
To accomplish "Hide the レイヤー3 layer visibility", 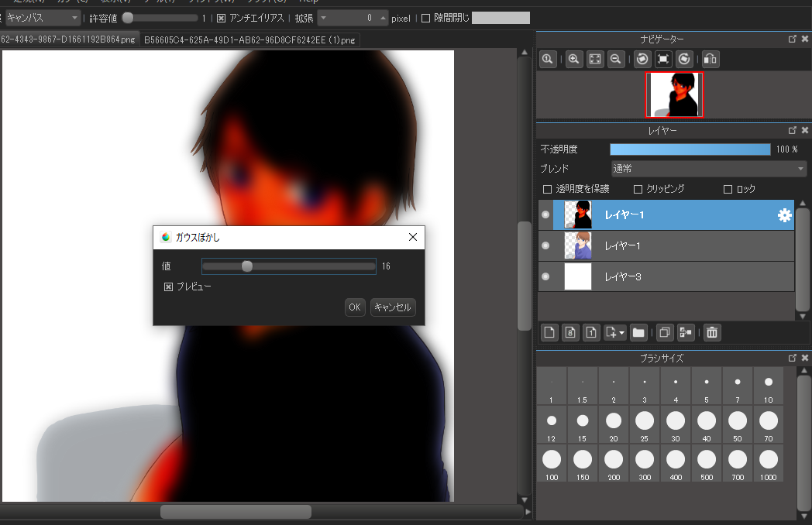I will (x=545, y=276).
